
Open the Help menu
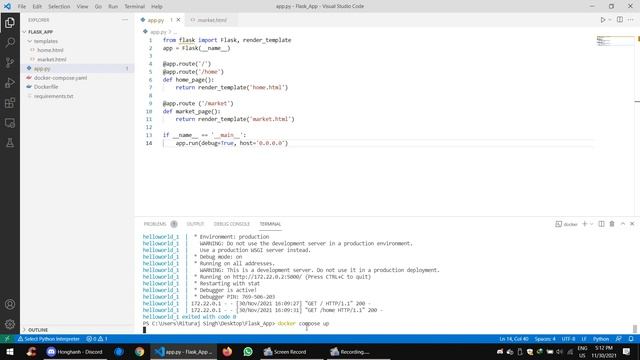pyautogui.click(x=157, y=6)
